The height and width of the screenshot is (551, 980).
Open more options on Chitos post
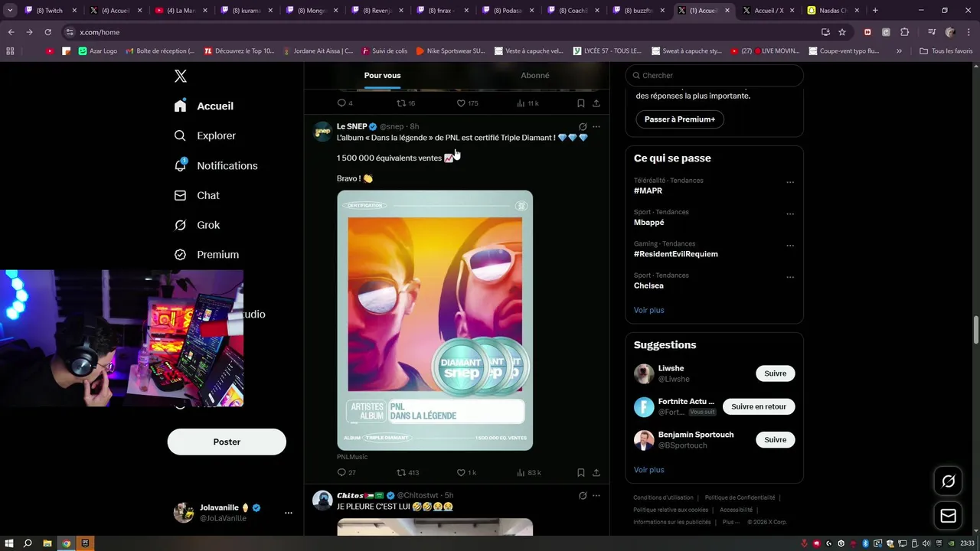[596, 495]
